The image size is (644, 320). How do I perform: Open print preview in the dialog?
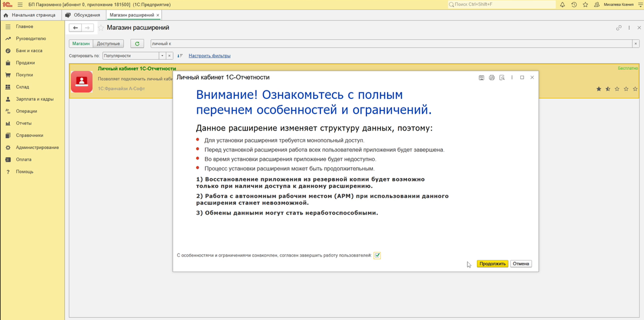point(502,77)
